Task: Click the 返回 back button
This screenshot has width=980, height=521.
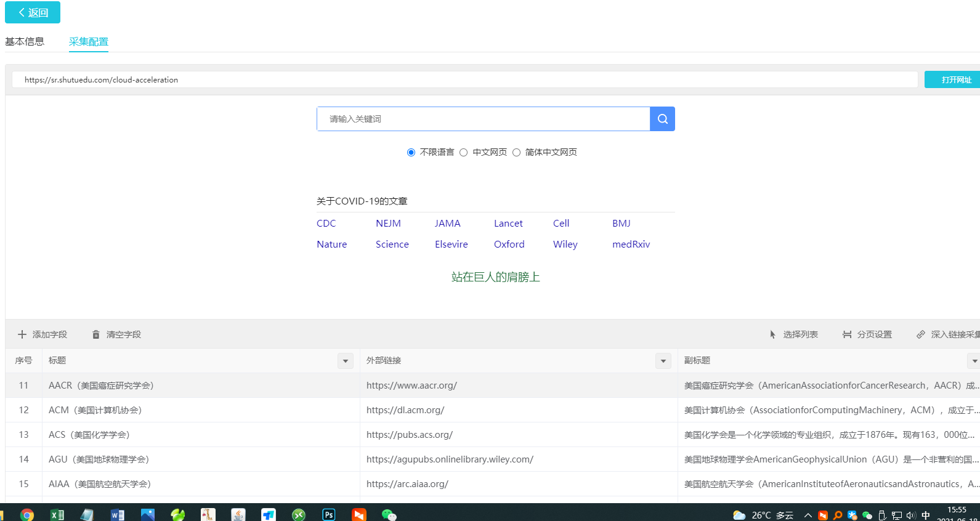Action: tap(33, 12)
